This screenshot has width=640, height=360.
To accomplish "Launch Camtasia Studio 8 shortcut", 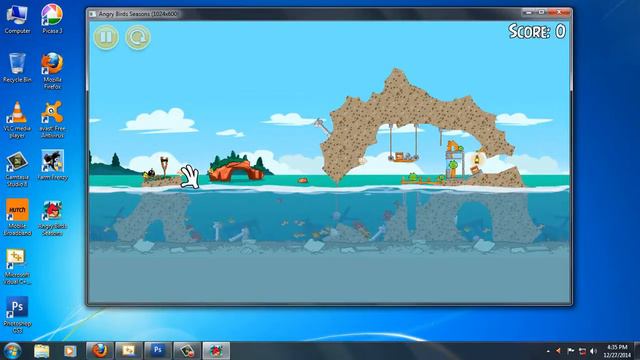I will coord(17,169).
